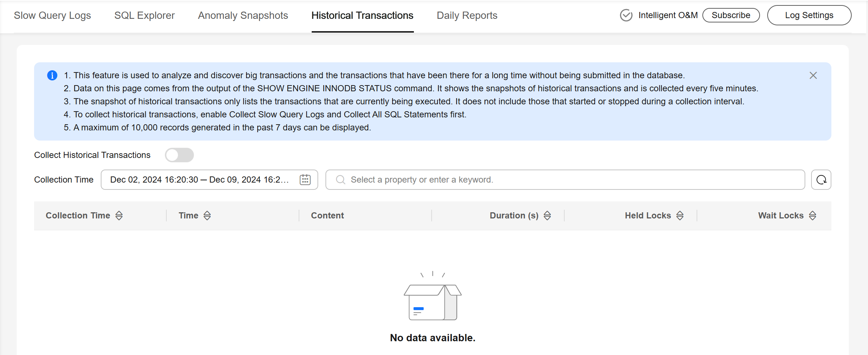Sort by Collection Time column
This screenshot has height=355, width=868.
coord(119,216)
